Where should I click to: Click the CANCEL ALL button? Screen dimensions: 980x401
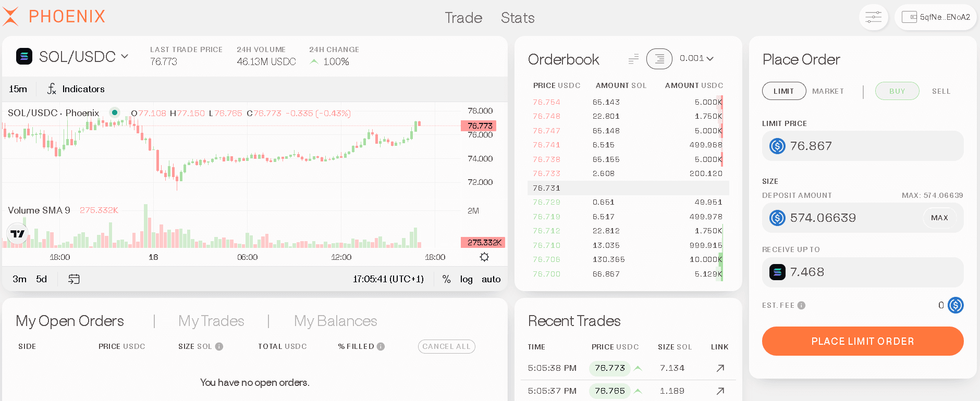pyautogui.click(x=446, y=346)
